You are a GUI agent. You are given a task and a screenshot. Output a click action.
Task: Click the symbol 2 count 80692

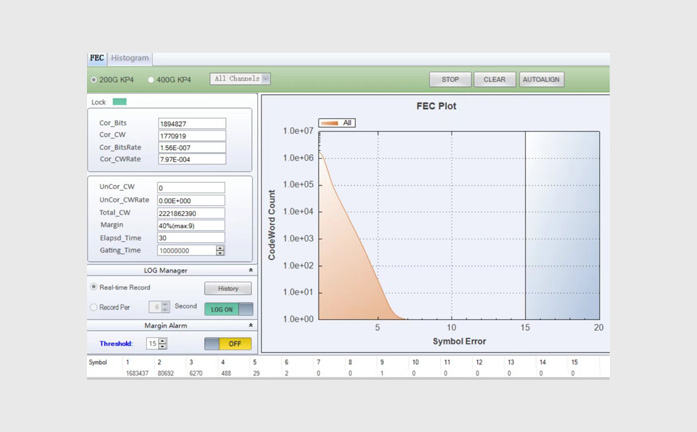coord(166,373)
